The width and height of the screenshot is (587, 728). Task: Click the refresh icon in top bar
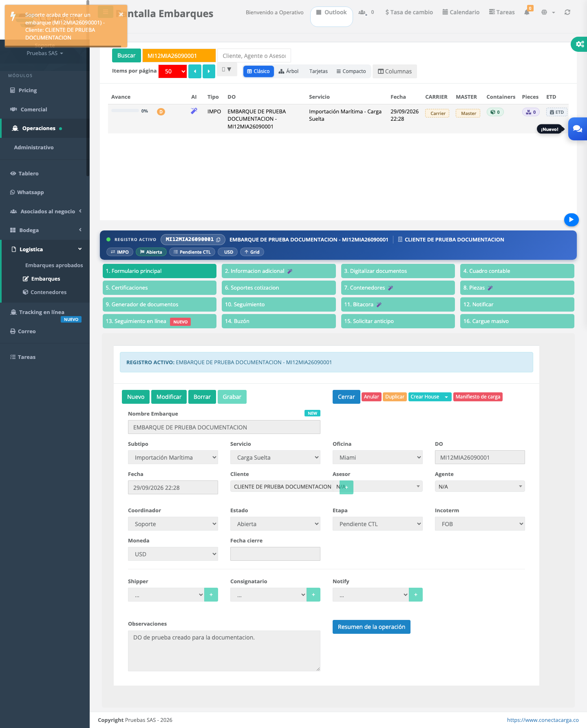tap(567, 12)
